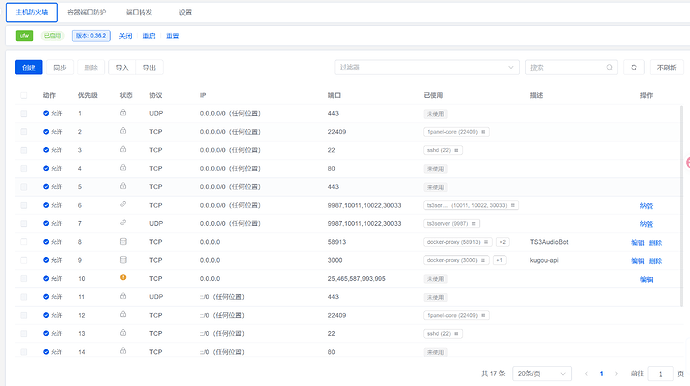The width and height of the screenshot is (690, 386).
Task: Click the list icon in the priority 13 sshd tag
Action: [456, 334]
